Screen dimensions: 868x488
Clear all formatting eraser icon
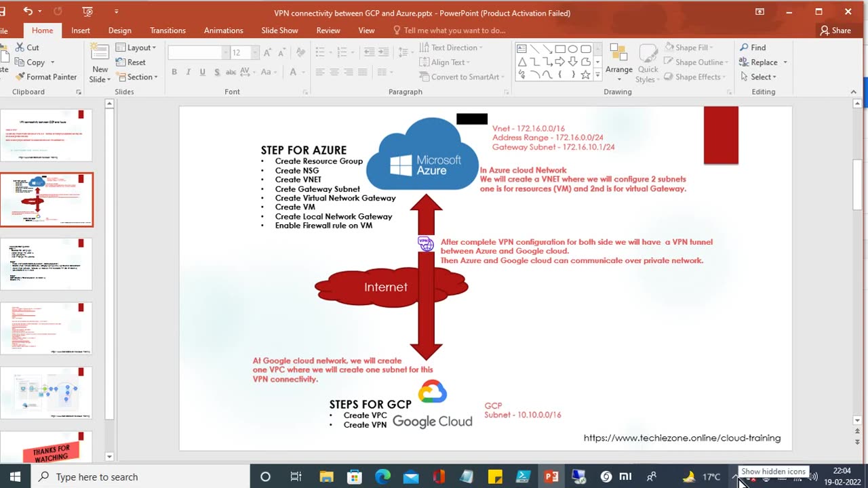point(301,52)
